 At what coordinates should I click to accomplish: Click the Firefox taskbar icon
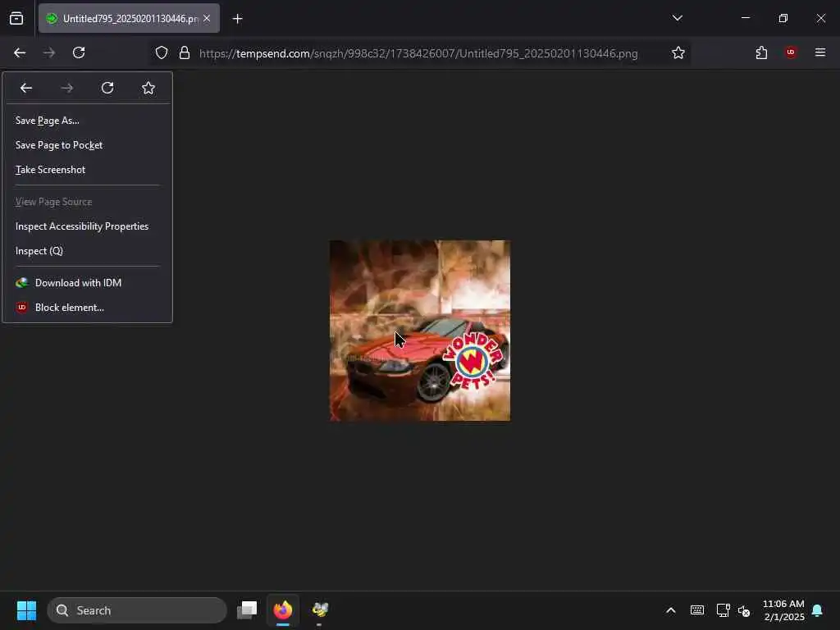click(x=283, y=609)
